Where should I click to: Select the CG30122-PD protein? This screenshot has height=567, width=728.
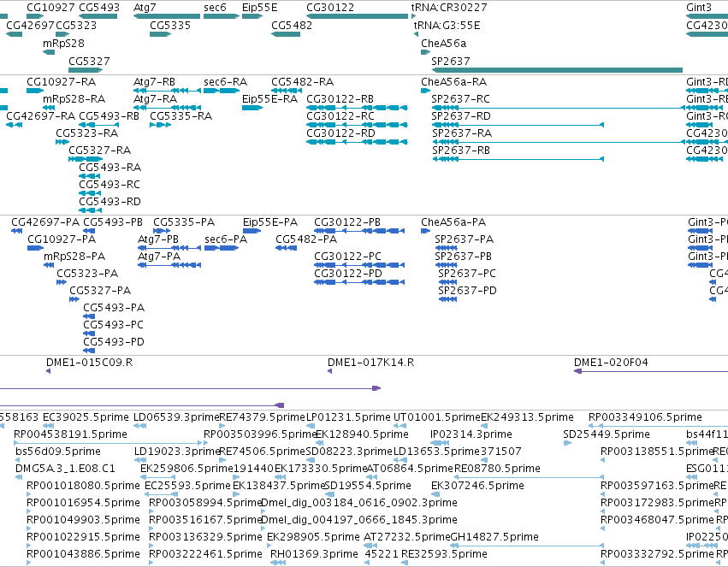click(359, 282)
